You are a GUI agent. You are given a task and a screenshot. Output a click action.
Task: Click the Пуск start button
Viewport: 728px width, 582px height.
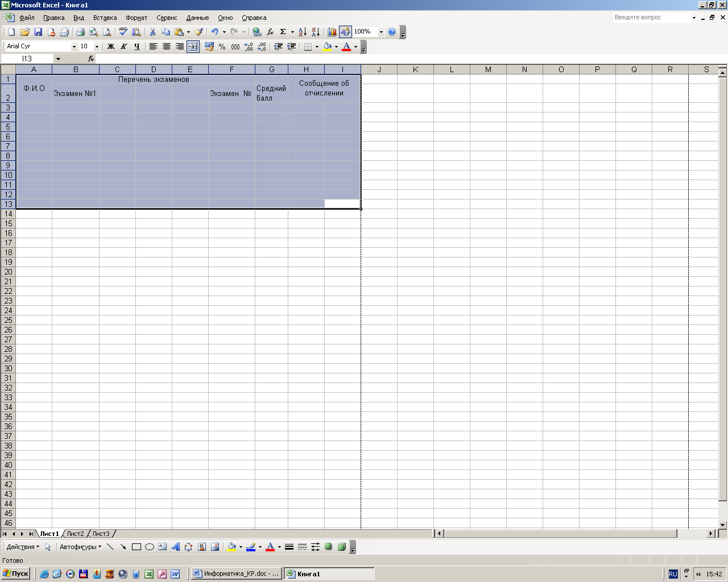tap(15, 574)
